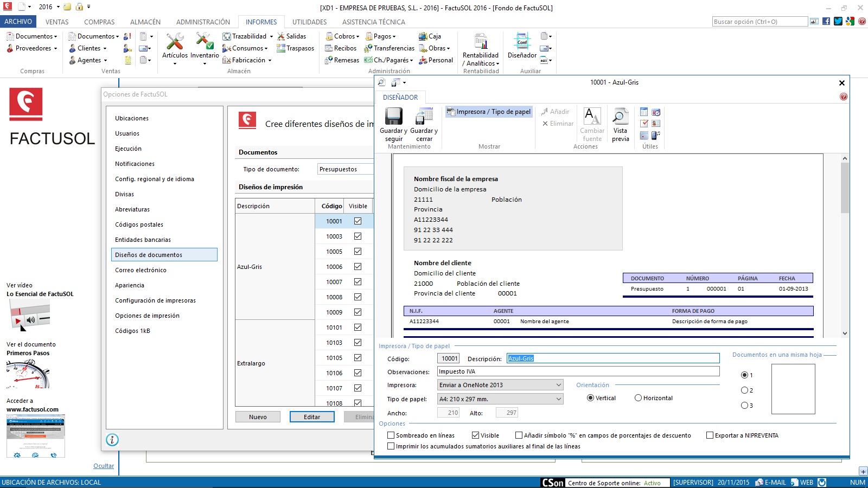Open the tasks checkmark icon in Útiles

click(x=644, y=124)
